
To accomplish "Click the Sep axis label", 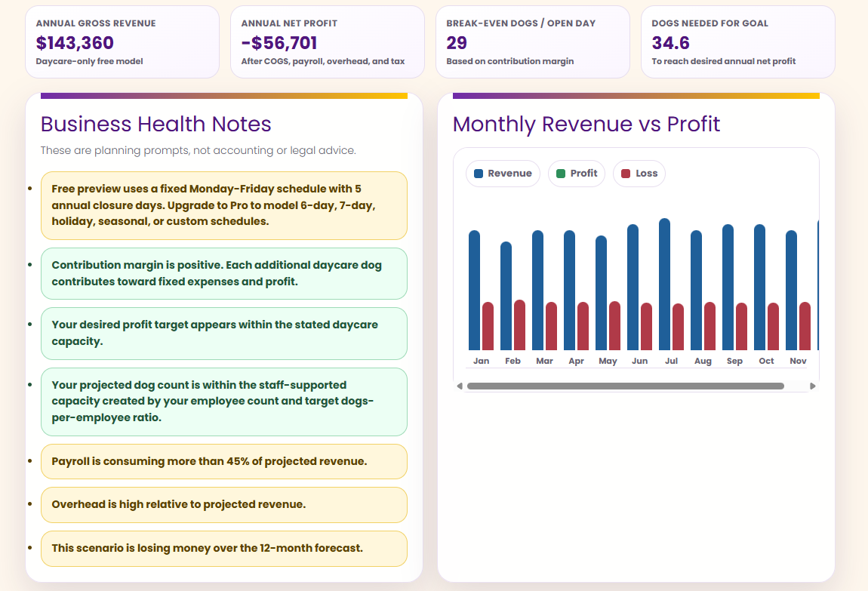I will [x=734, y=361].
